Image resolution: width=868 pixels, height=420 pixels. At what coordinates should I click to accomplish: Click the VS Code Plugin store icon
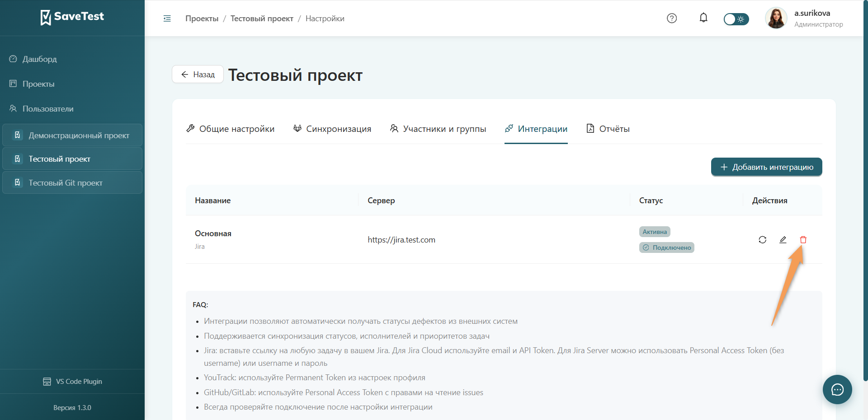[47, 382]
